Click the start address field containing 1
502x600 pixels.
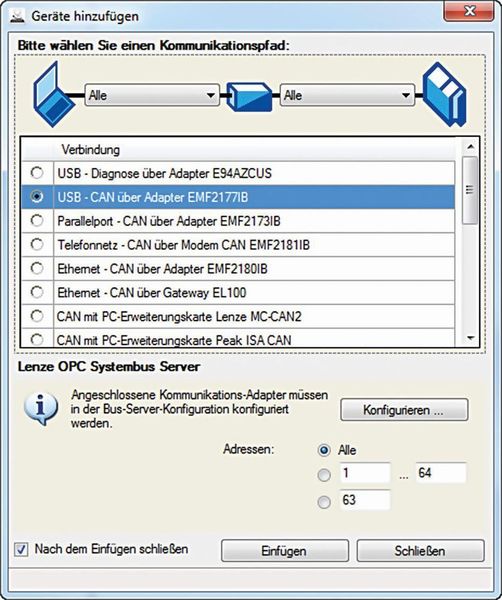[365, 473]
